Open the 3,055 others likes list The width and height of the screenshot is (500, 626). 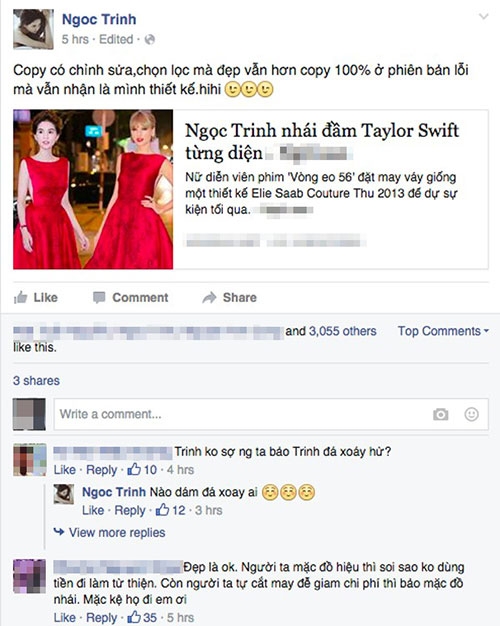coord(343,331)
